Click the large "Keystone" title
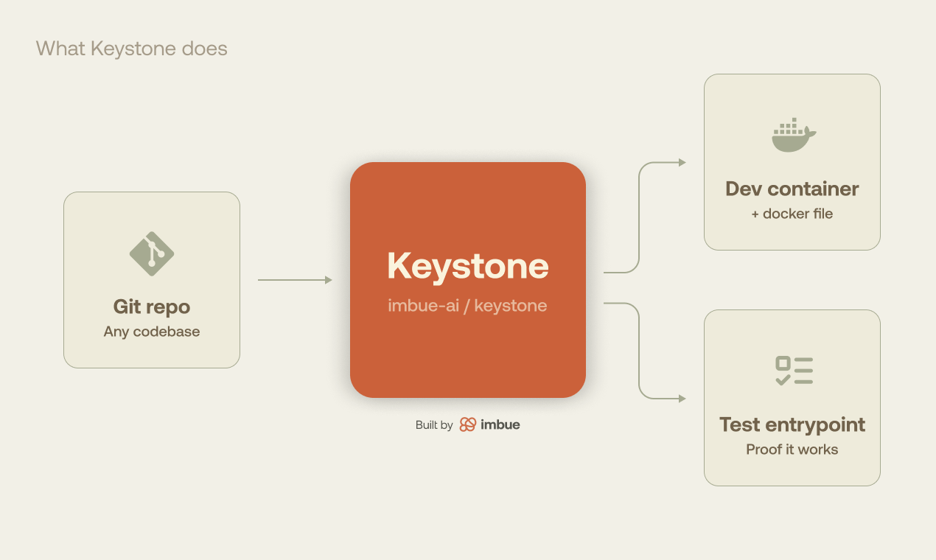 [468, 266]
